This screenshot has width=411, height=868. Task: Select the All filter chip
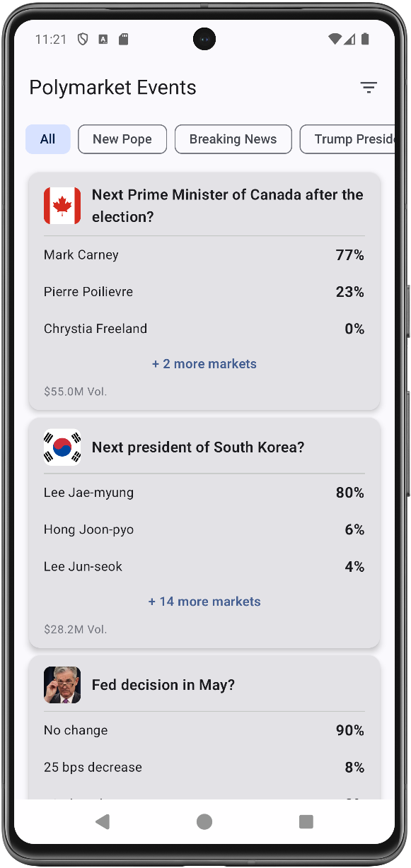point(47,139)
